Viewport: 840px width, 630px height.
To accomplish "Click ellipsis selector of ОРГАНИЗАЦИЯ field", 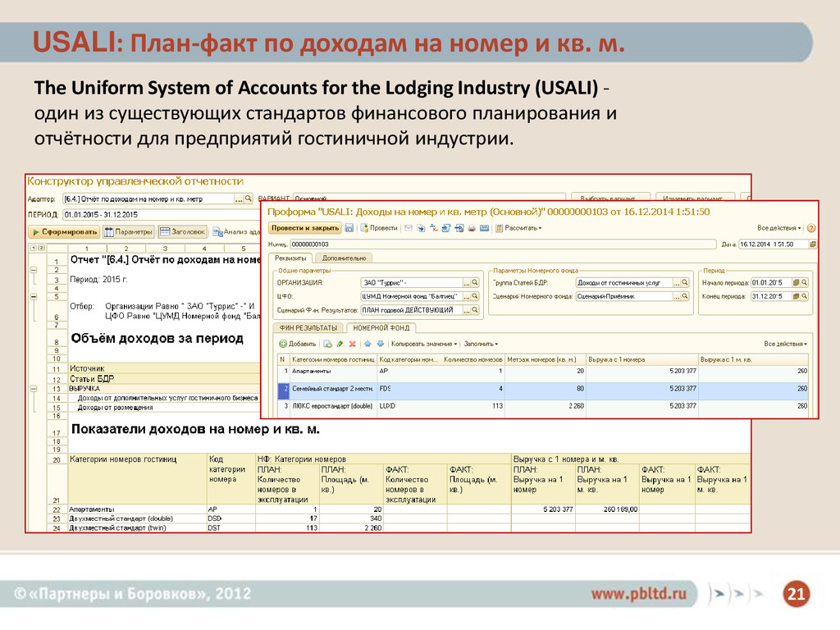I will coord(467,282).
